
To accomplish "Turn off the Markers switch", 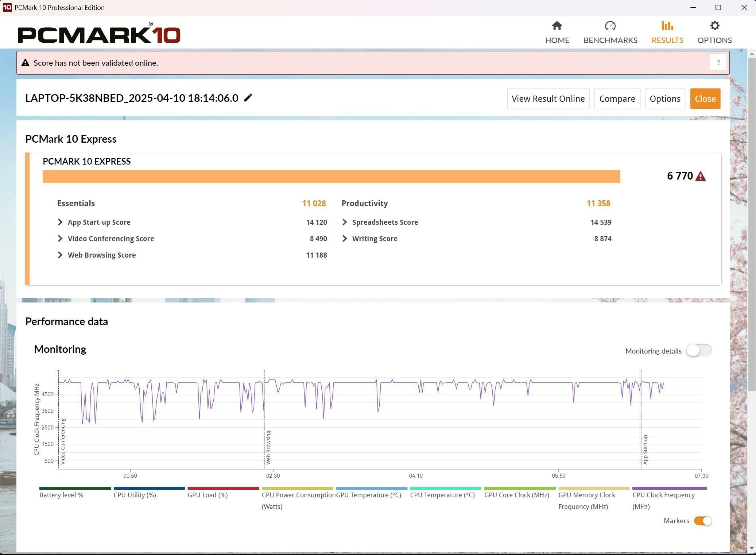I will tap(703, 521).
